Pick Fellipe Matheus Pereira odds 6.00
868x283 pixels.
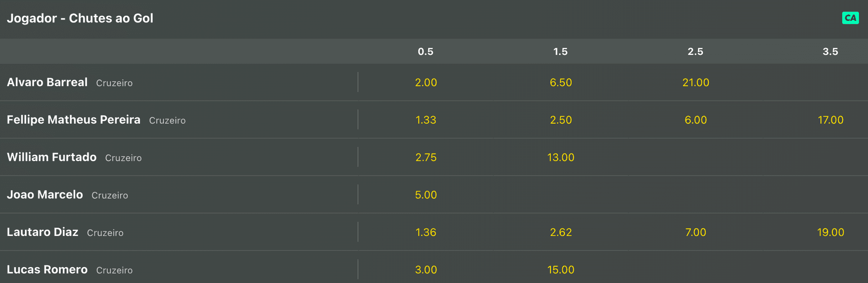point(696,120)
